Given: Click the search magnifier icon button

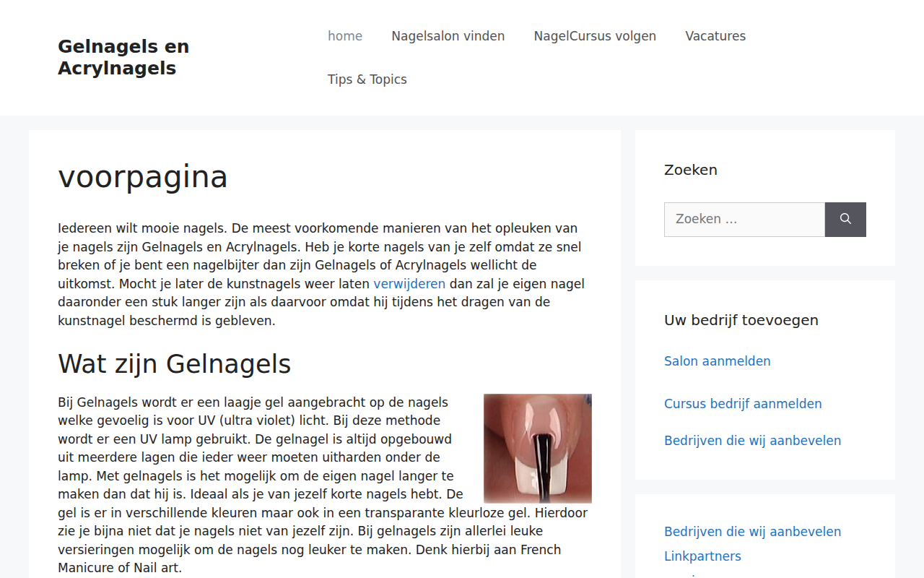Looking at the screenshot, I should [x=845, y=220].
